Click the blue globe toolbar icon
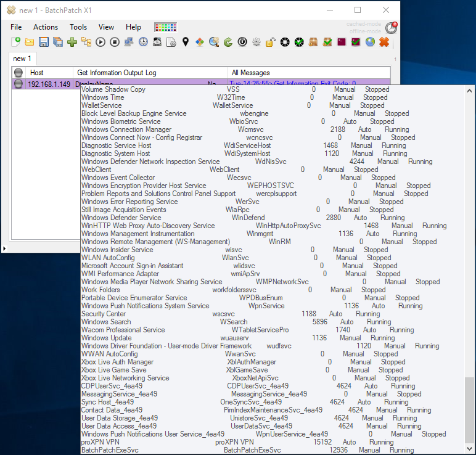Image resolution: width=476 pixels, height=455 pixels. 370,42
